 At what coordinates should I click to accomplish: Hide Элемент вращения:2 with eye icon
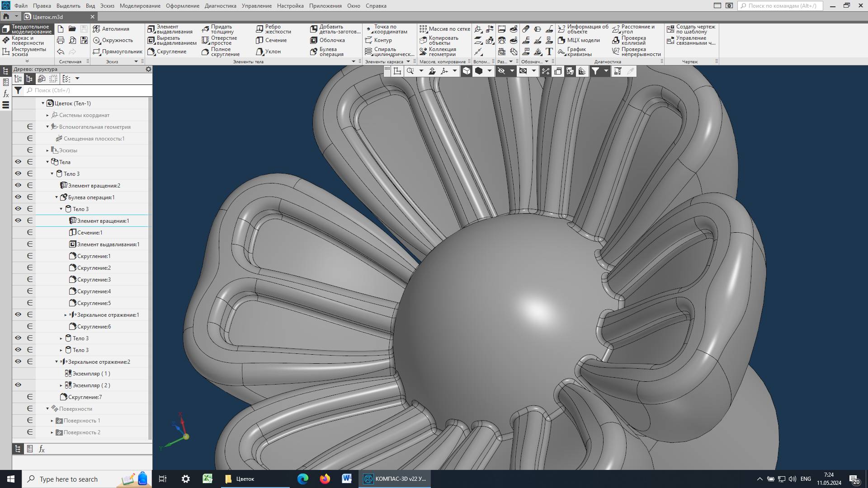pos(18,185)
